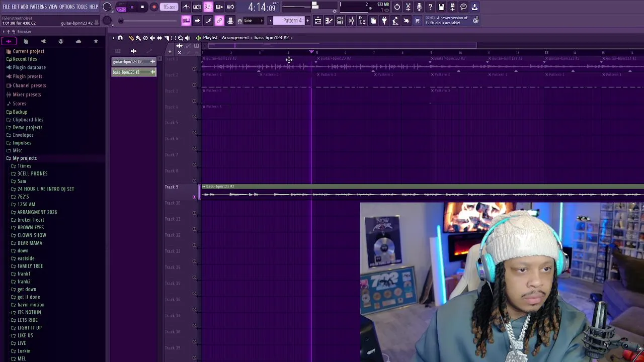Toggle loop recording icon
Image resolution: width=644 pixels, height=362 pixels.
pos(230,7)
